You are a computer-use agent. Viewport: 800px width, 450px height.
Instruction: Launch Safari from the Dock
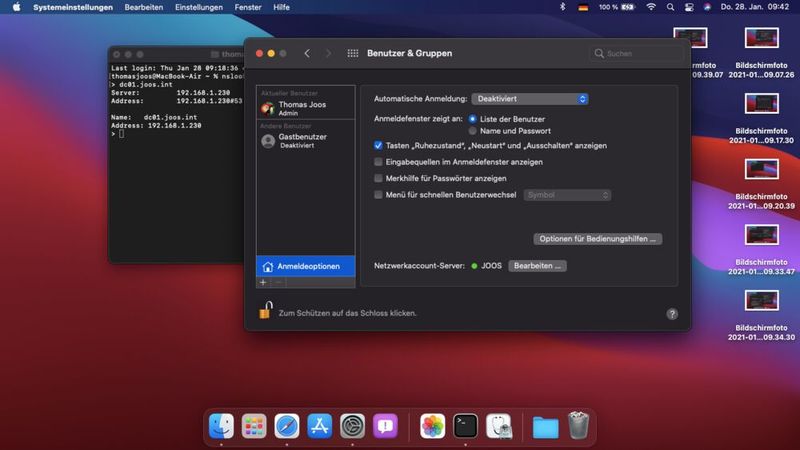coord(287,426)
